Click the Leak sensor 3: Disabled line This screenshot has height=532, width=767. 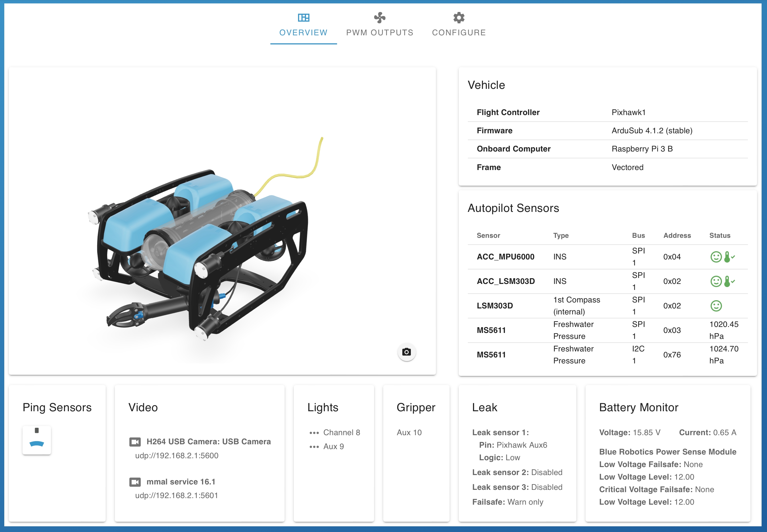[x=517, y=487]
